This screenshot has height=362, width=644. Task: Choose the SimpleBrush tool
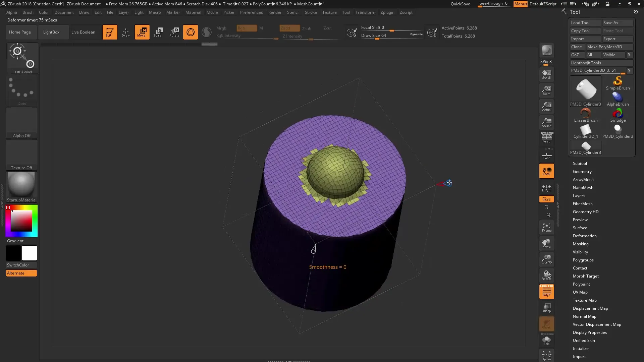click(618, 83)
